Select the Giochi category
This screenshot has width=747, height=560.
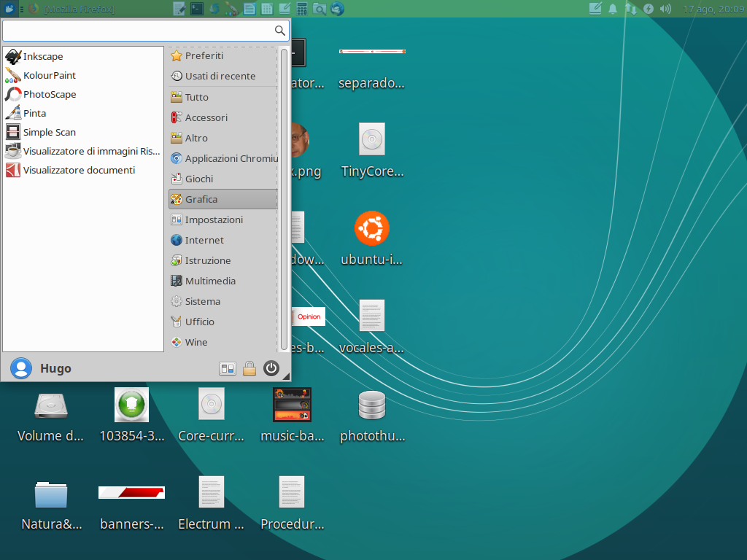223,179
